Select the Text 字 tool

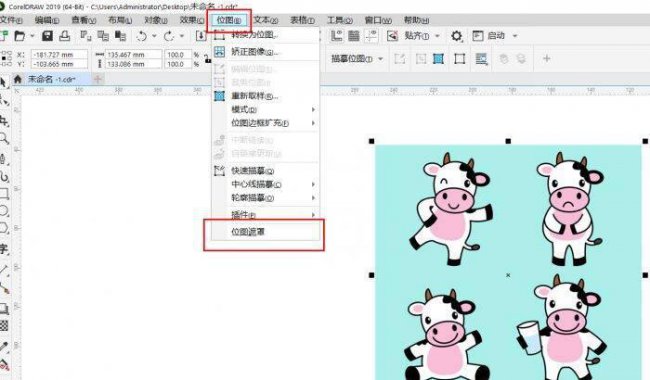click(x=4, y=249)
